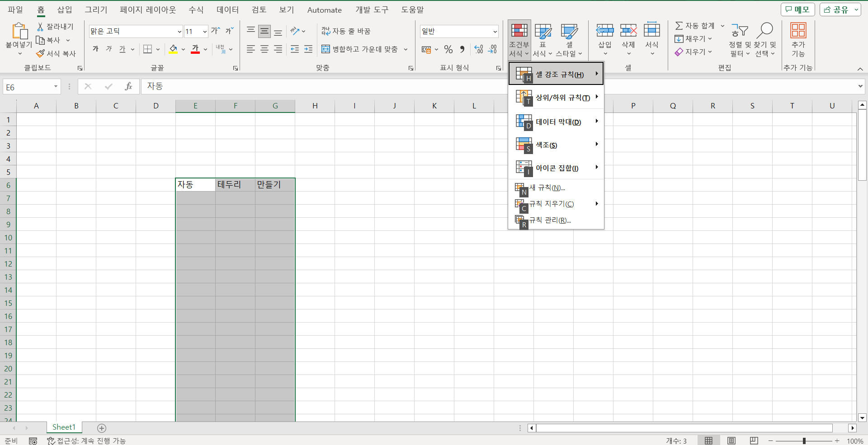
Task: Click the increase decimal icon
Action: coord(479,49)
